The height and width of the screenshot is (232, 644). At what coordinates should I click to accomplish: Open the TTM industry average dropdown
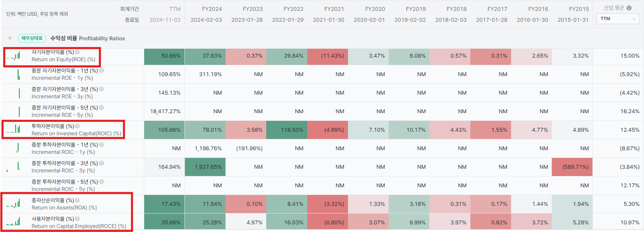618,19
